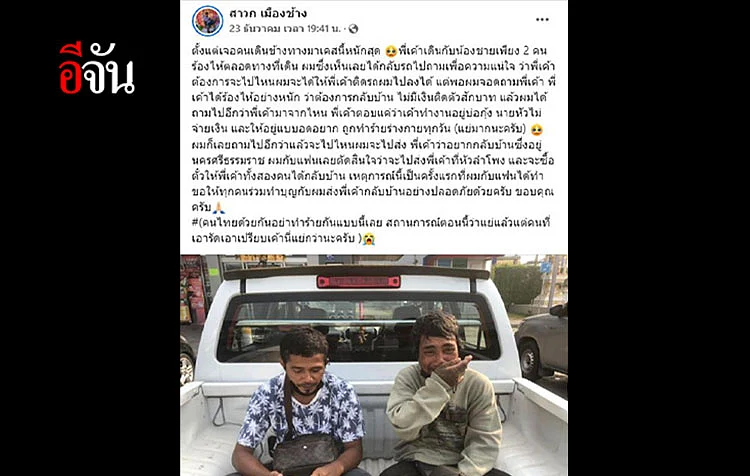Open the three-dot post options menu
750x476 pixels.
point(542,20)
